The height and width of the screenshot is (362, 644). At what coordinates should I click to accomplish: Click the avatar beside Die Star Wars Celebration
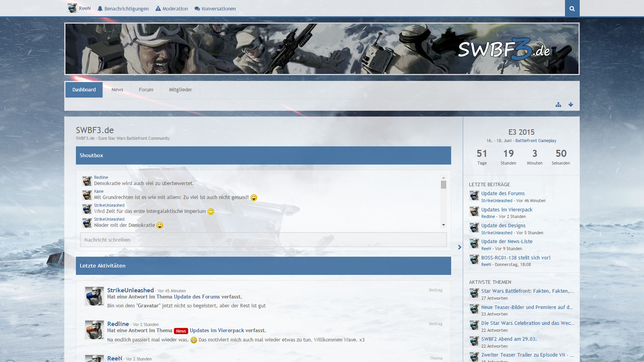point(474,325)
